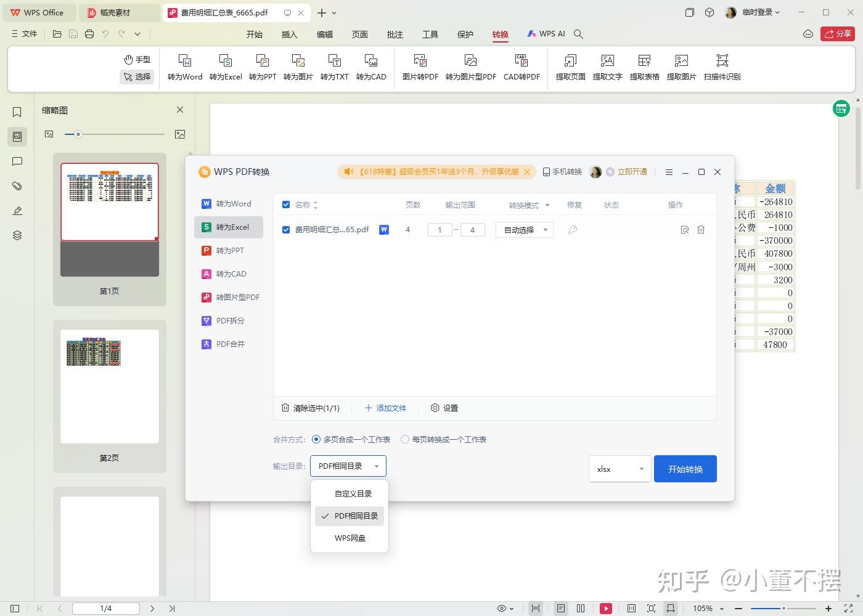Click the 手机转换 button

pos(562,172)
